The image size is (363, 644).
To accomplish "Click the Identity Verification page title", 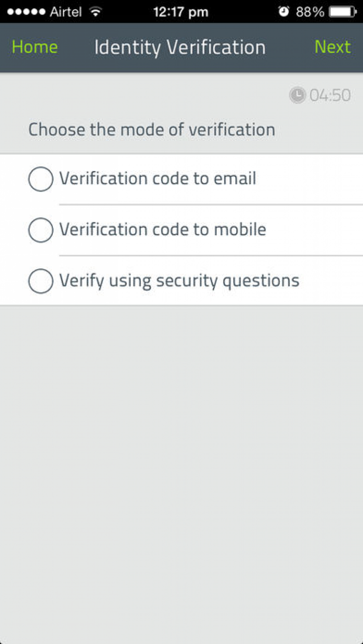I will coord(180,47).
